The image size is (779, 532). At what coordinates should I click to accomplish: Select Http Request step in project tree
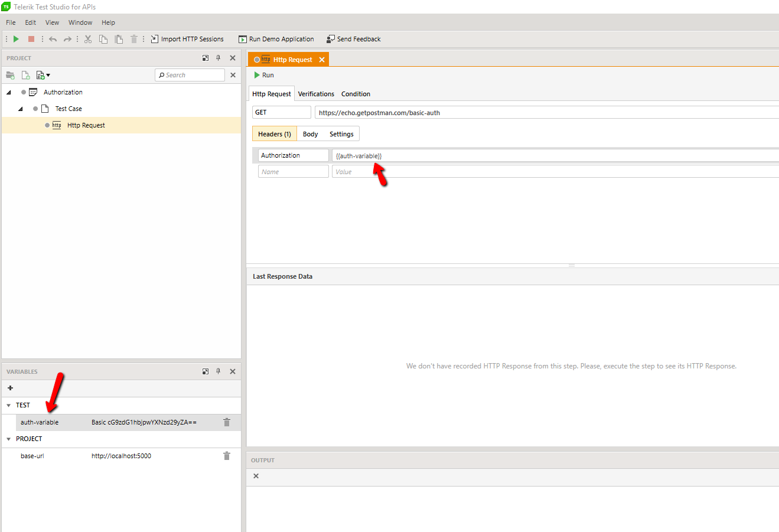pyautogui.click(x=86, y=125)
